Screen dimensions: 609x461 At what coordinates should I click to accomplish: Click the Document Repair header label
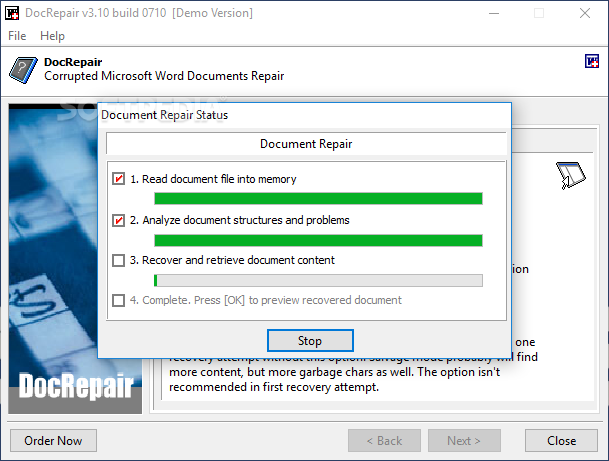tap(306, 144)
